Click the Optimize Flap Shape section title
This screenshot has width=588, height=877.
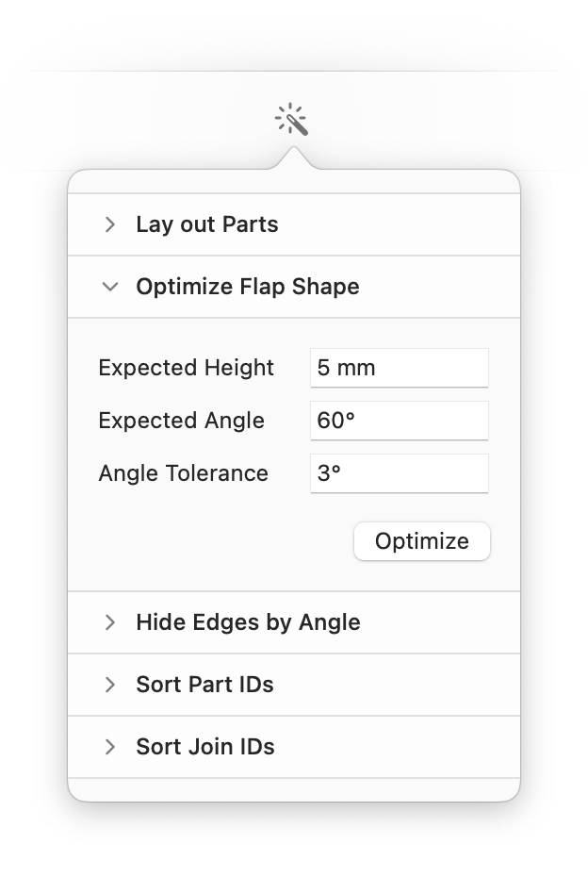point(248,287)
